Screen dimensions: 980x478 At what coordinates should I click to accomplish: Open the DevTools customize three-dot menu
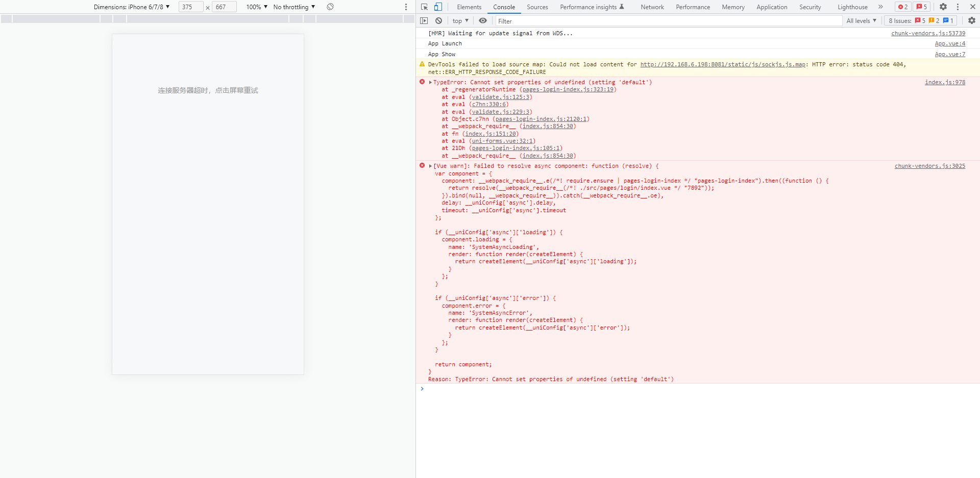(x=958, y=7)
